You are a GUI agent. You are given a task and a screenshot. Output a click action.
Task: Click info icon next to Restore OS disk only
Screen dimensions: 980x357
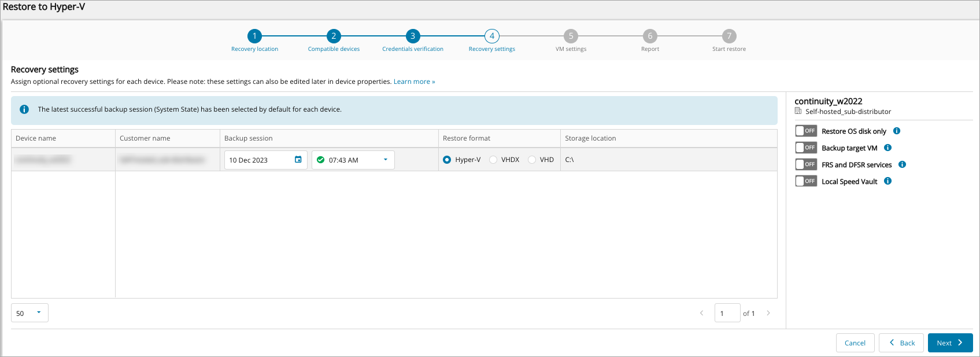897,131
